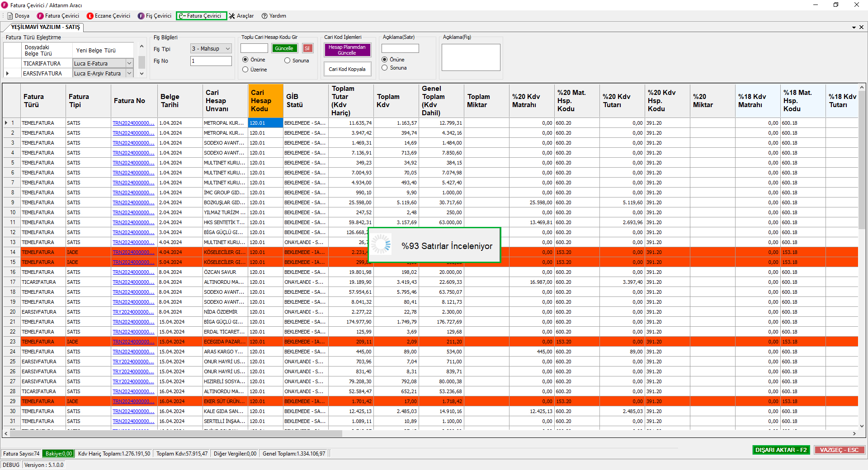Select Sonuna under Toplu Cari Hesap Kodu
This screenshot has width=868, height=470.
297,61
